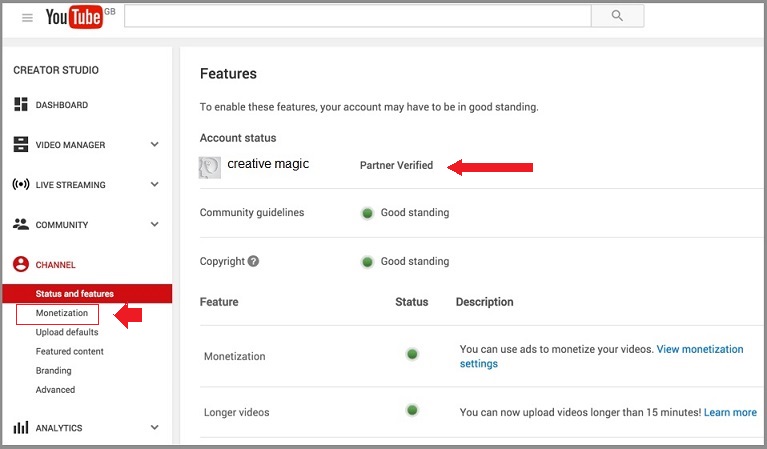Screen dimensions: 767x449
Task: Open the Community section
Action: pos(62,225)
